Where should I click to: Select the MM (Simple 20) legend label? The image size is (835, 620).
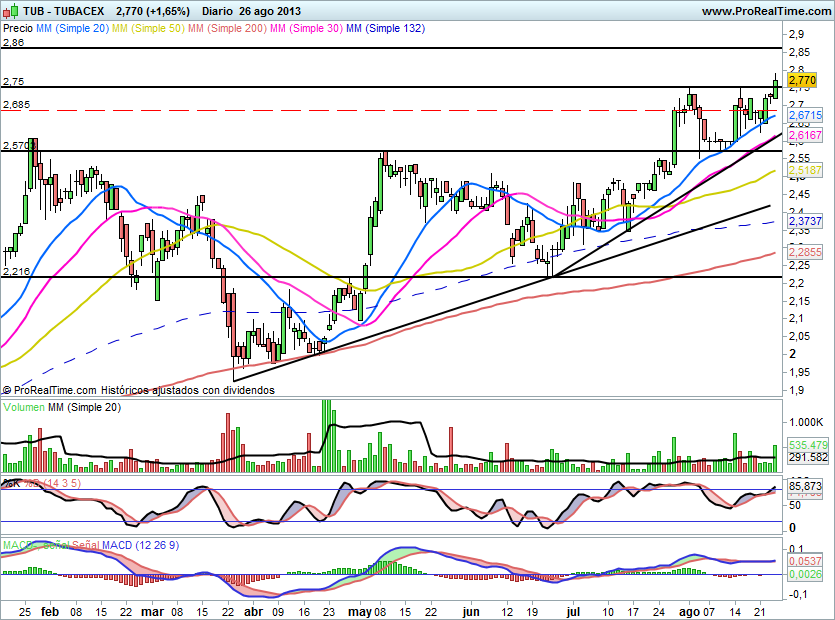[72, 29]
